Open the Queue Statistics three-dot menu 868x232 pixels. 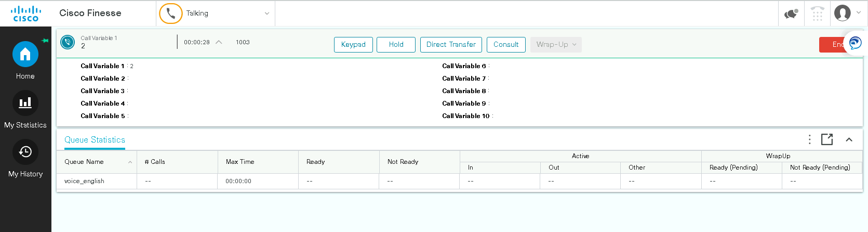tap(809, 139)
